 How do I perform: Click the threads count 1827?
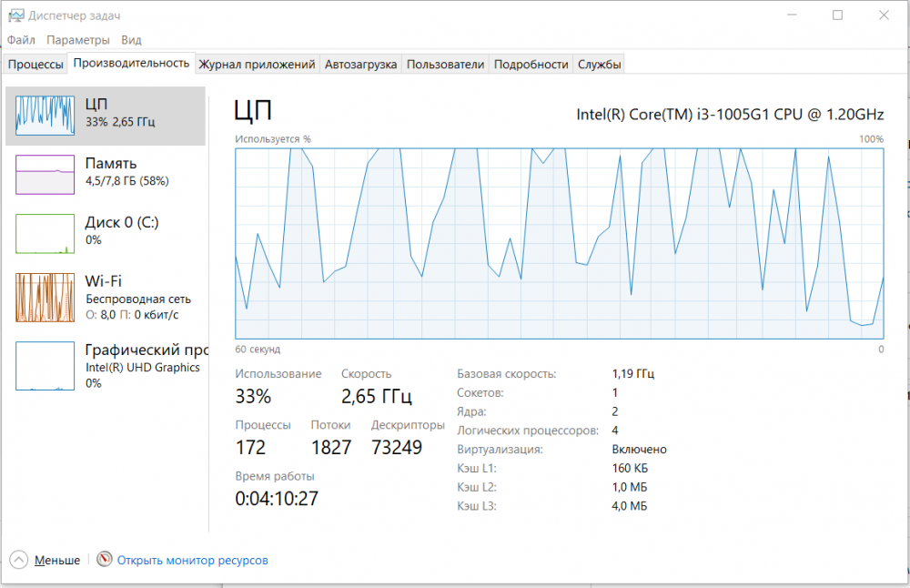[x=331, y=448]
